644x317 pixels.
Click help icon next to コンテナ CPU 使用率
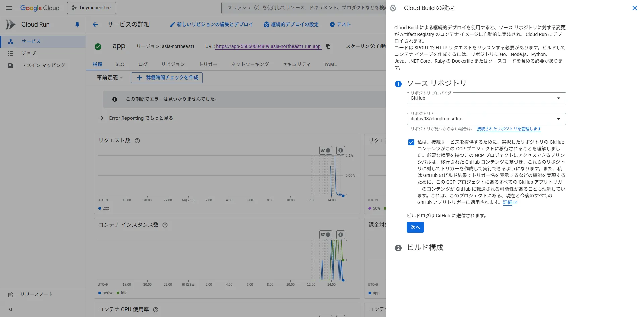pyautogui.click(x=156, y=310)
